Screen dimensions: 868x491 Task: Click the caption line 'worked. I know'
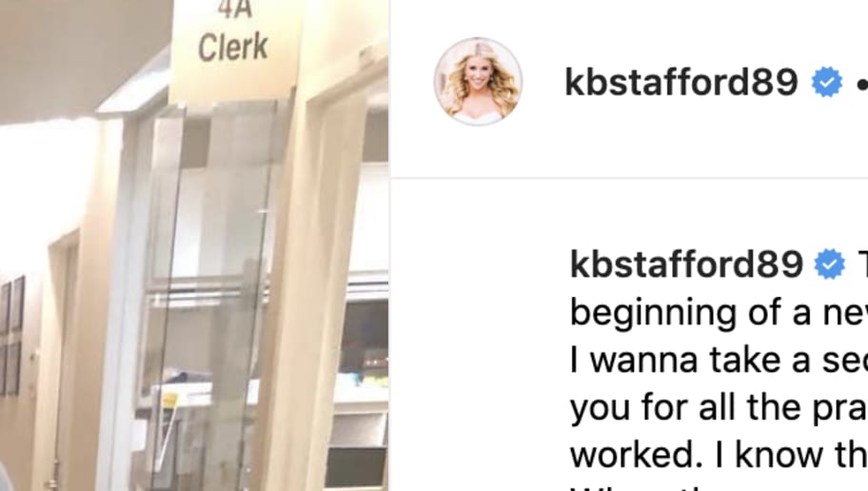[719, 455]
